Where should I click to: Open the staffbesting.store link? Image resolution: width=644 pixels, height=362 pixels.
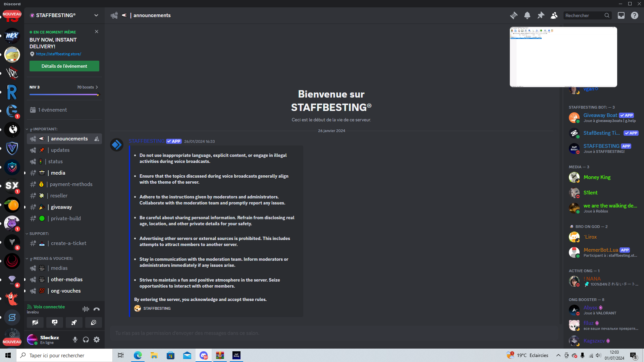(x=59, y=54)
